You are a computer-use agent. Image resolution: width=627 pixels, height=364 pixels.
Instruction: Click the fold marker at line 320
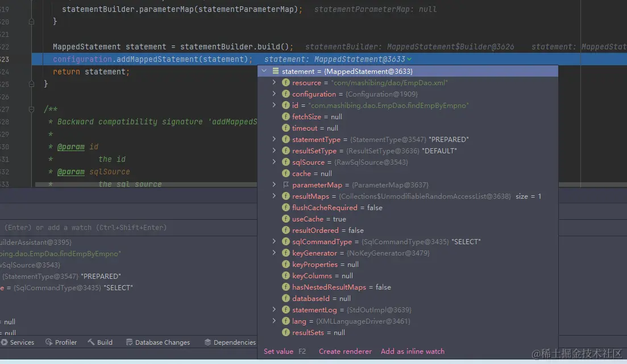click(x=32, y=22)
